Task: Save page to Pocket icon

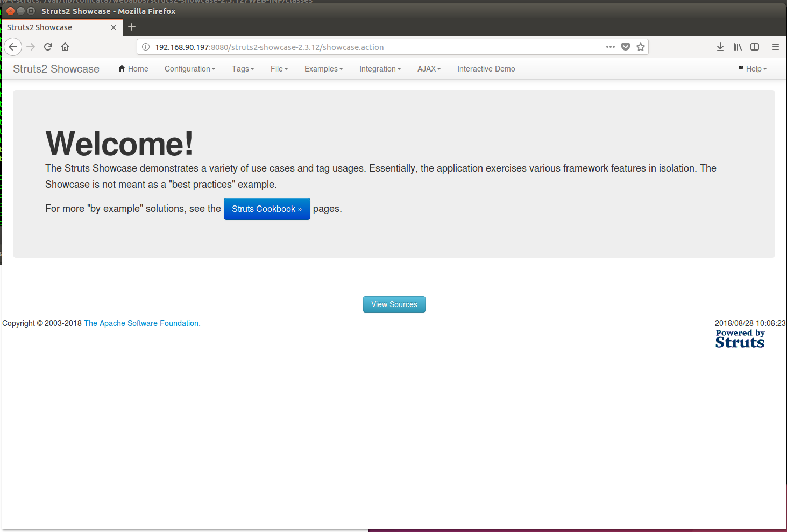Action: click(626, 47)
